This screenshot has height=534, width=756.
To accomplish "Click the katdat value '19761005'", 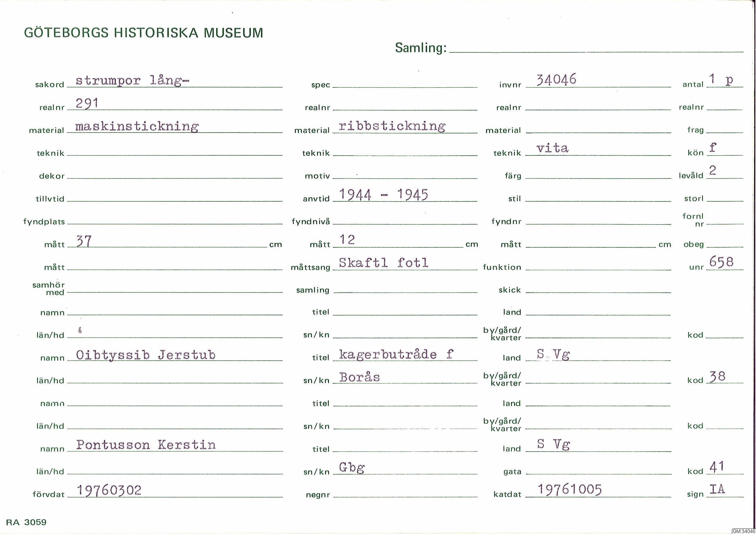I will click(570, 490).
